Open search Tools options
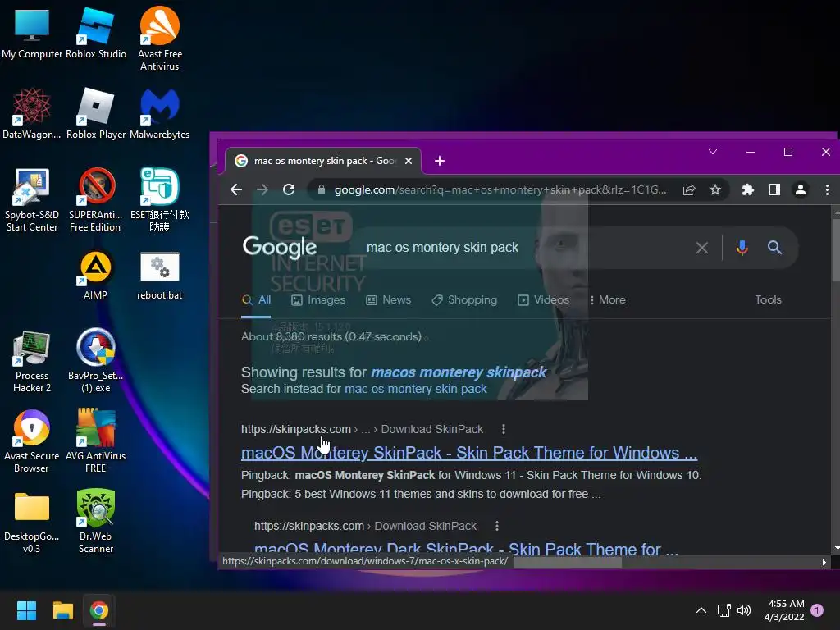The image size is (840, 630). [768, 300]
